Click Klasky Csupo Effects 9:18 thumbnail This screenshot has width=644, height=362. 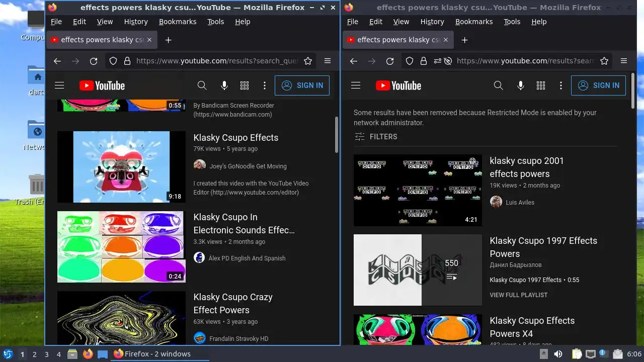click(121, 167)
